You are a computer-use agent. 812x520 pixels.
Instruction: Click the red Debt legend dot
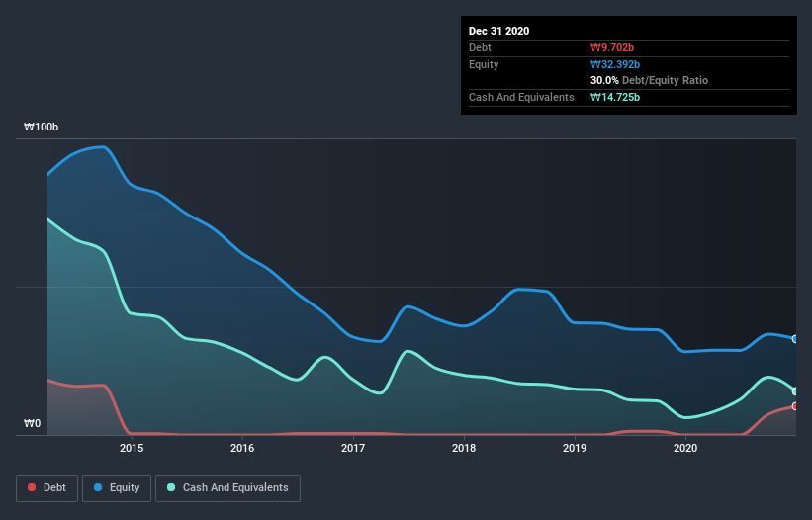(x=32, y=487)
